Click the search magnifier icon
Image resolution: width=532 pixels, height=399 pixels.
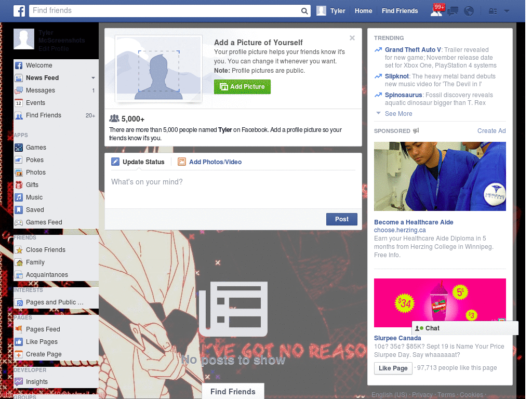click(304, 11)
